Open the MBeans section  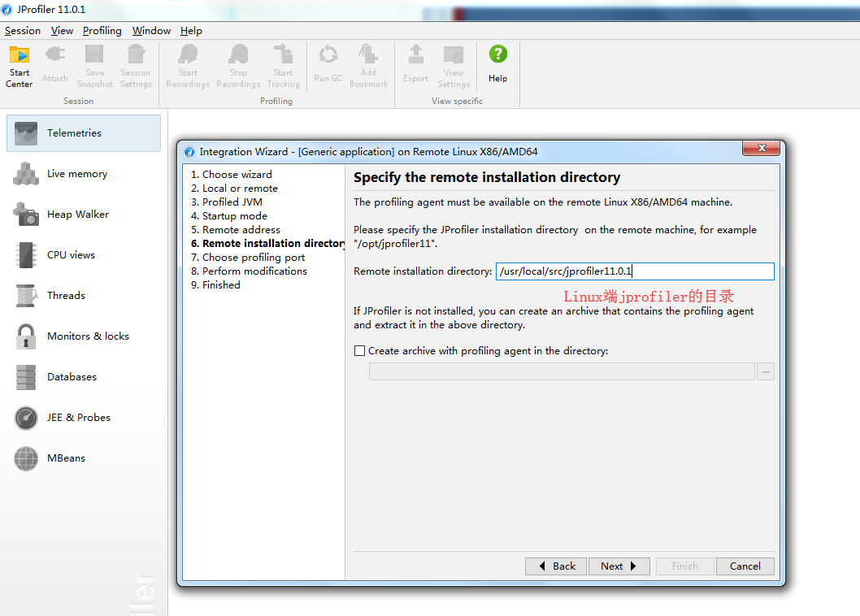(84, 458)
